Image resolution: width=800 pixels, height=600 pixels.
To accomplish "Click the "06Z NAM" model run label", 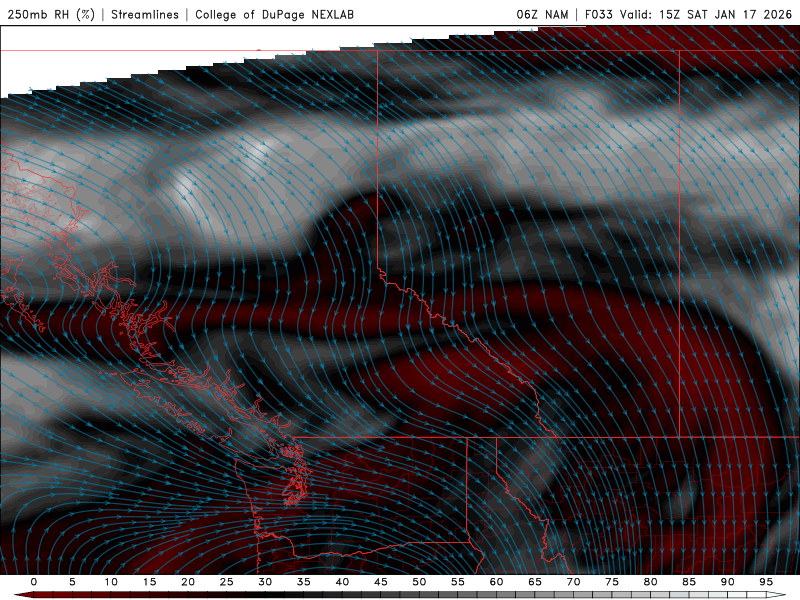I will [x=542, y=14].
